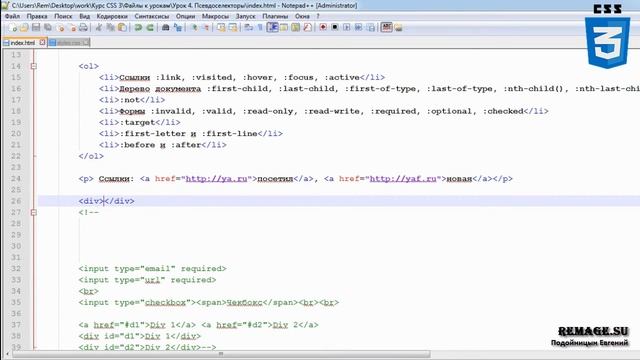Create a new file with the New icon
The height and width of the screenshot is (360, 640).
tap(12, 27)
